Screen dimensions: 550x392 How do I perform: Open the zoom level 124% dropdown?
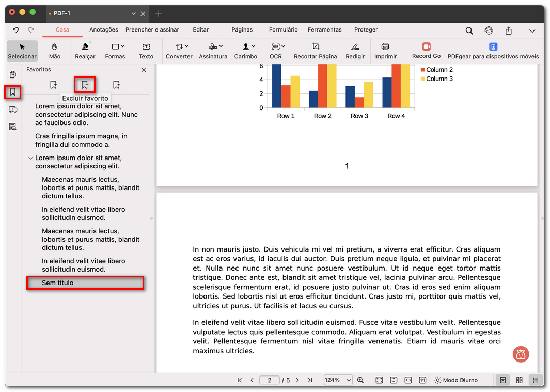tap(338, 380)
